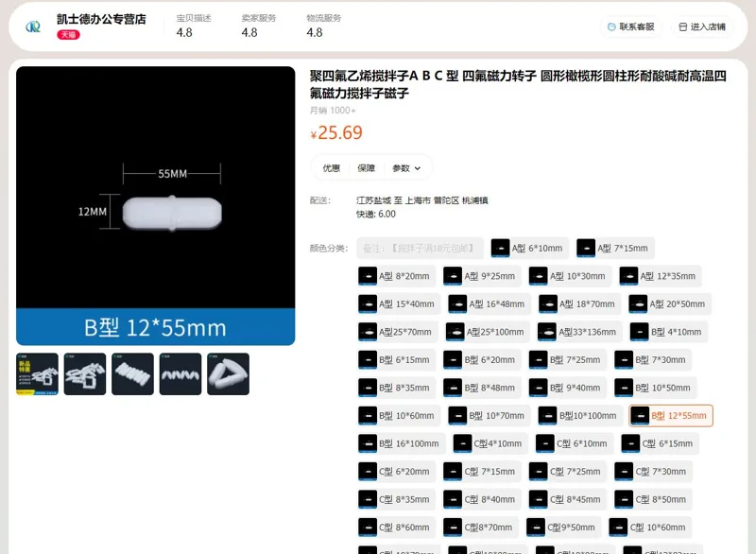Click the B型 10*70mm swatch image
Image resolution: width=756 pixels, height=554 pixels.
point(457,416)
